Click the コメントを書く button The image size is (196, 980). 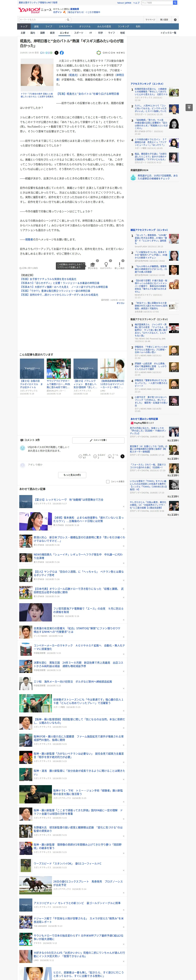point(98,440)
